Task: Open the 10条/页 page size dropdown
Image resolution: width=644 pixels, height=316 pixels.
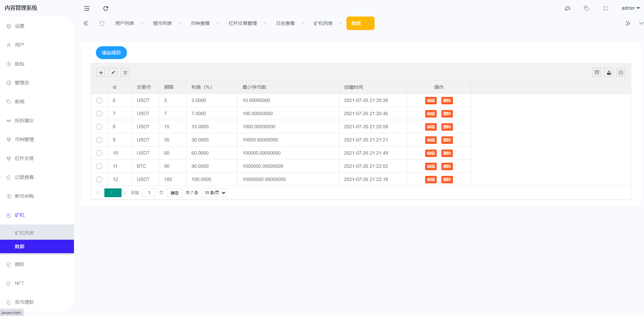Action: (213, 192)
